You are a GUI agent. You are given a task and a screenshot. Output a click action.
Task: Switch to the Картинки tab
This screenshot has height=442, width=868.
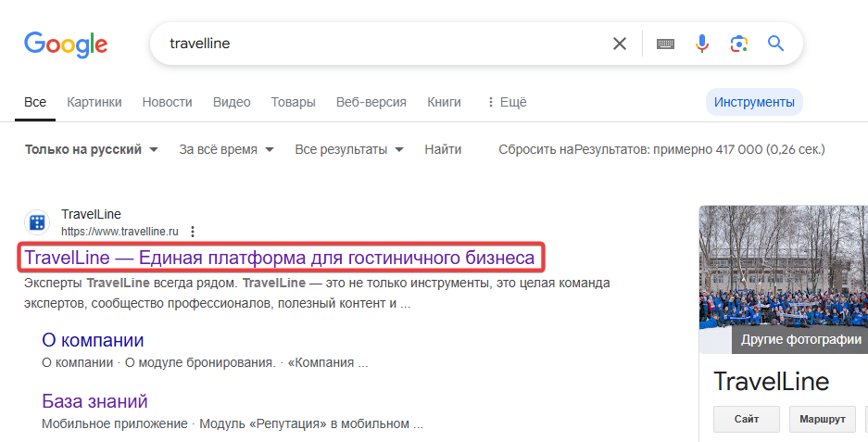[94, 102]
